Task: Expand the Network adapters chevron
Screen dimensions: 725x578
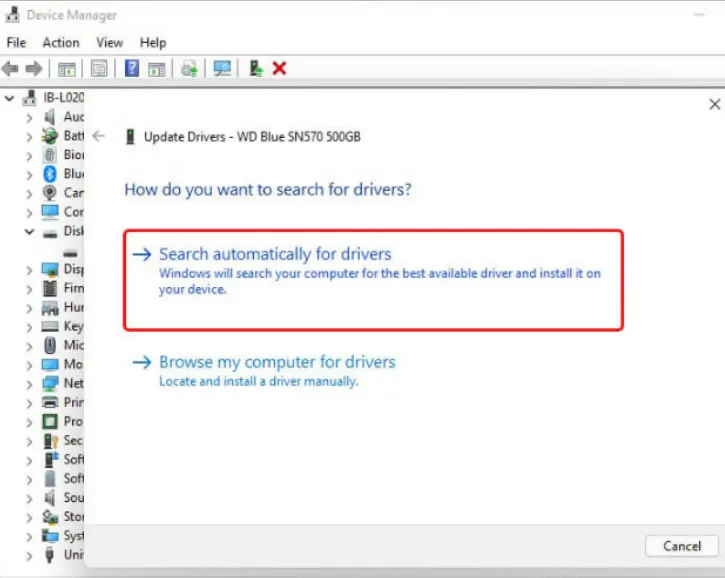Action: point(29,384)
